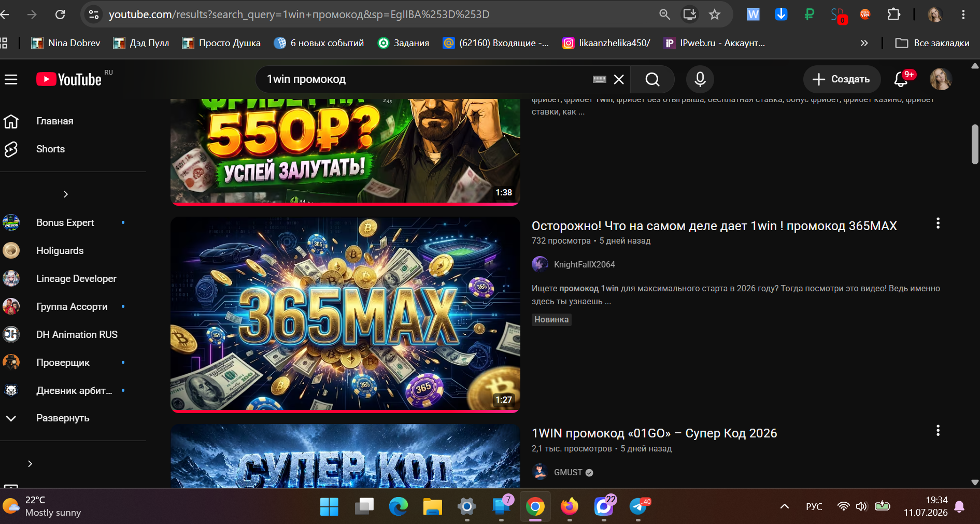The height and width of the screenshot is (524, 980).
Task: Bookmark this page with the star
Action: [x=715, y=15]
